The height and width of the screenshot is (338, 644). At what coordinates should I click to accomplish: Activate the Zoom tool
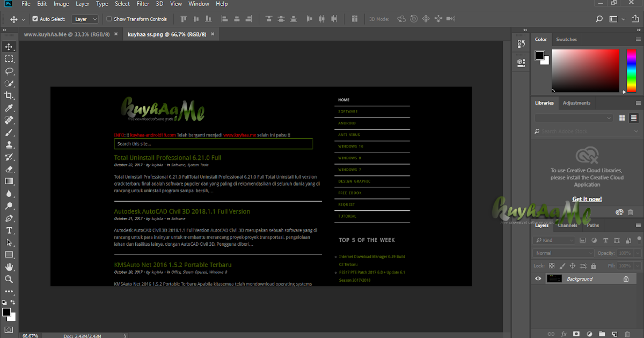(9, 279)
